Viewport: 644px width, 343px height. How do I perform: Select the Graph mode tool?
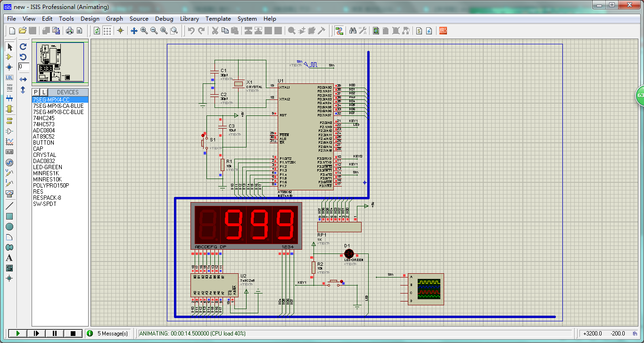pos(9,141)
